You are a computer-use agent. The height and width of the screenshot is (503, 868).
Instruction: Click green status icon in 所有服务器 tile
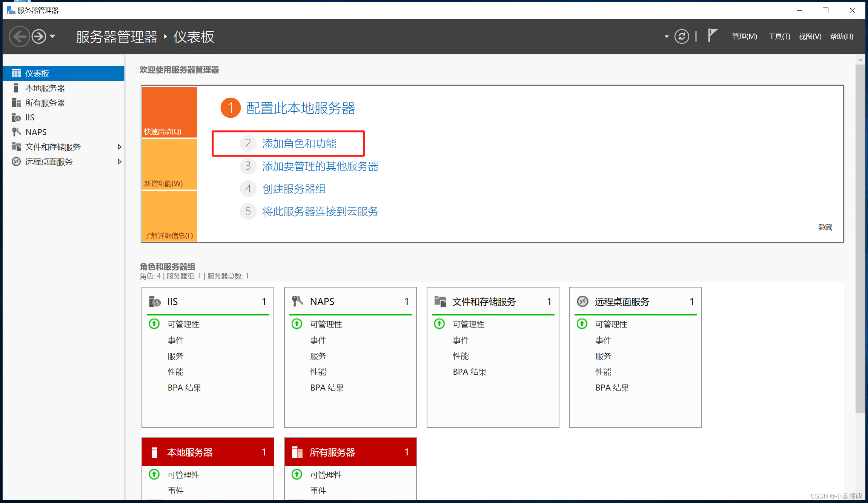297,474
